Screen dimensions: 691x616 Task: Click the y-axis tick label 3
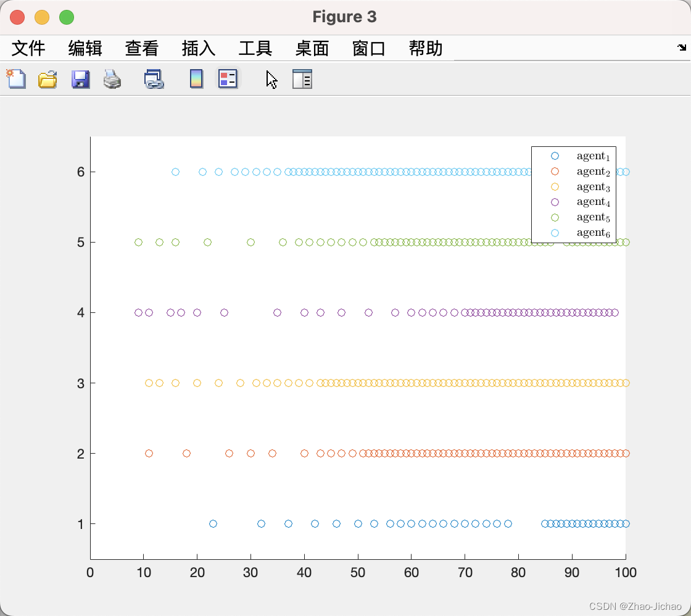tap(81, 383)
